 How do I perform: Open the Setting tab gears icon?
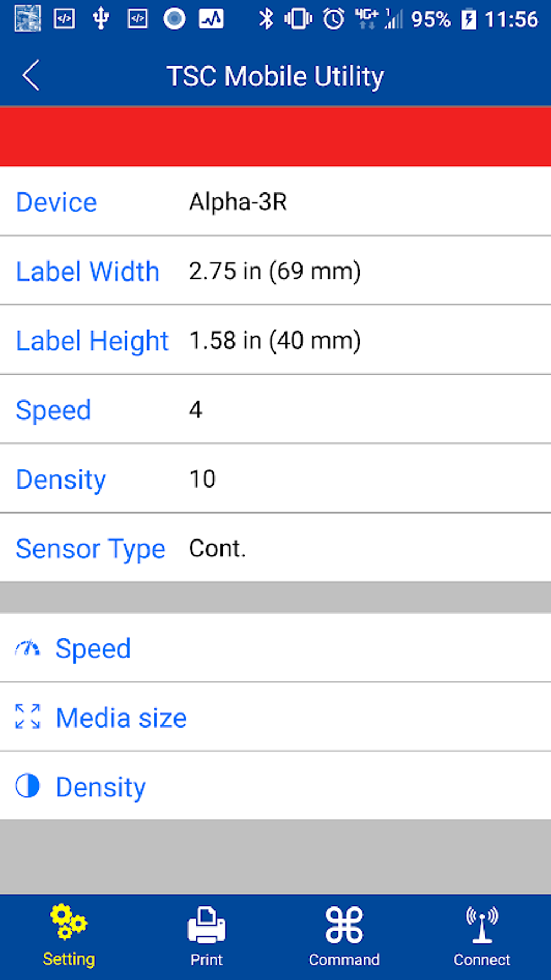tap(68, 922)
